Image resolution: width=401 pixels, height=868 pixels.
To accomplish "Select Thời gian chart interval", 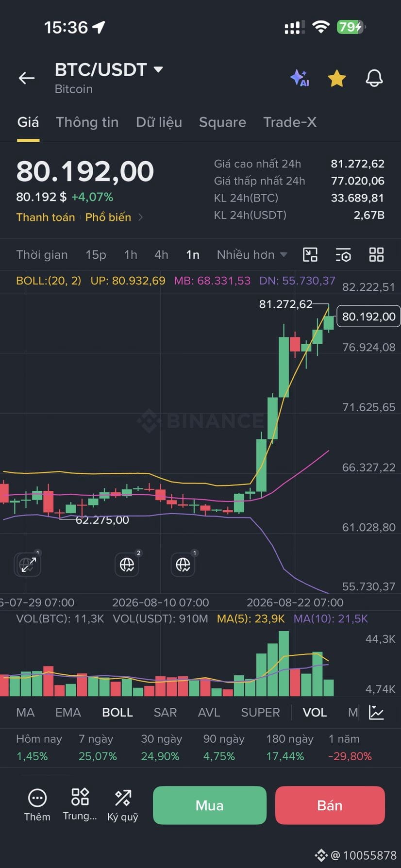I will click(x=42, y=254).
